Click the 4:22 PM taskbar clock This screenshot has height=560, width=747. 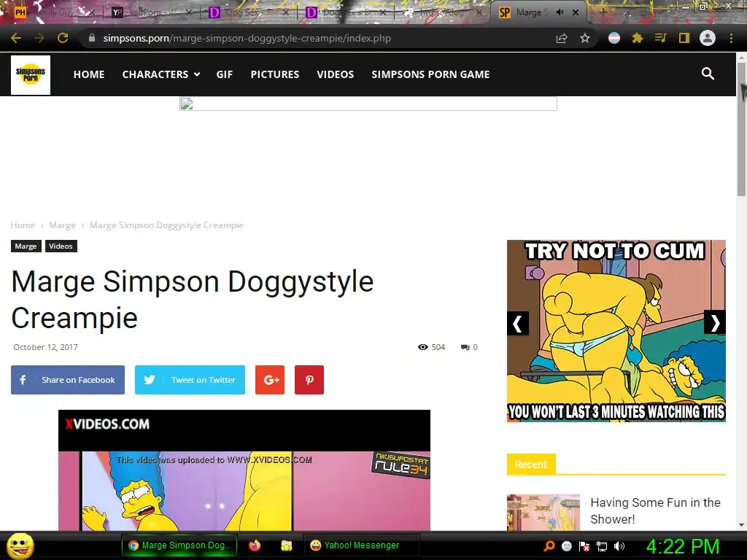[x=683, y=546]
